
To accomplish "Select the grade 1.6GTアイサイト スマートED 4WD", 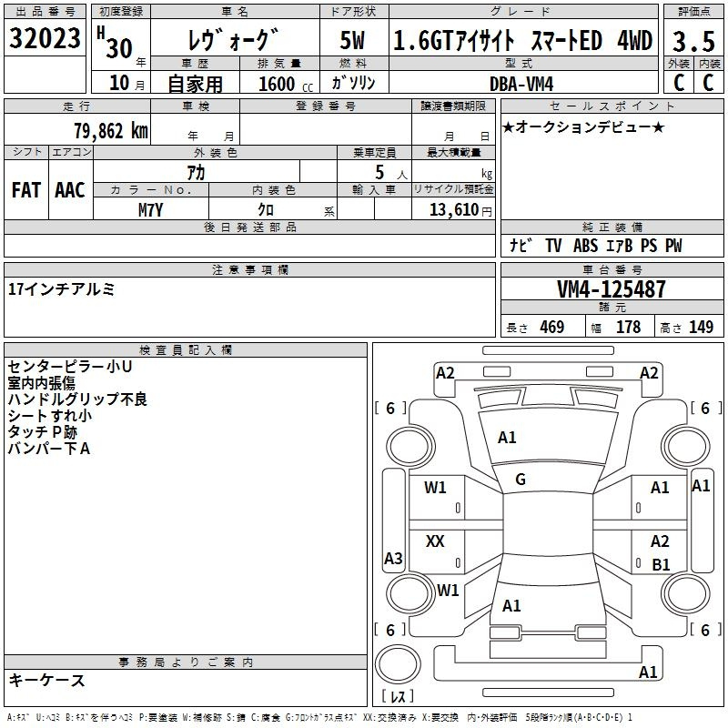I will pos(522,40).
